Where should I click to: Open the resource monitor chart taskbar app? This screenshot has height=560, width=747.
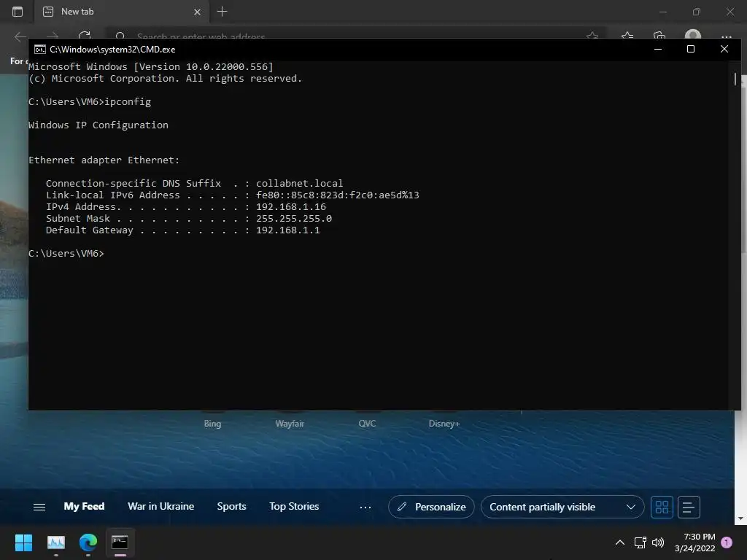point(55,542)
